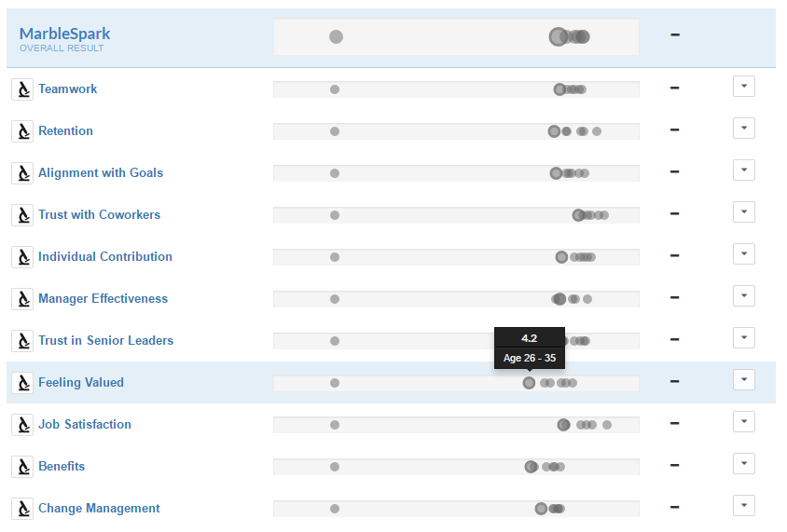
Task: Select microscope icon for Trust with Coworkers
Action: point(22,215)
